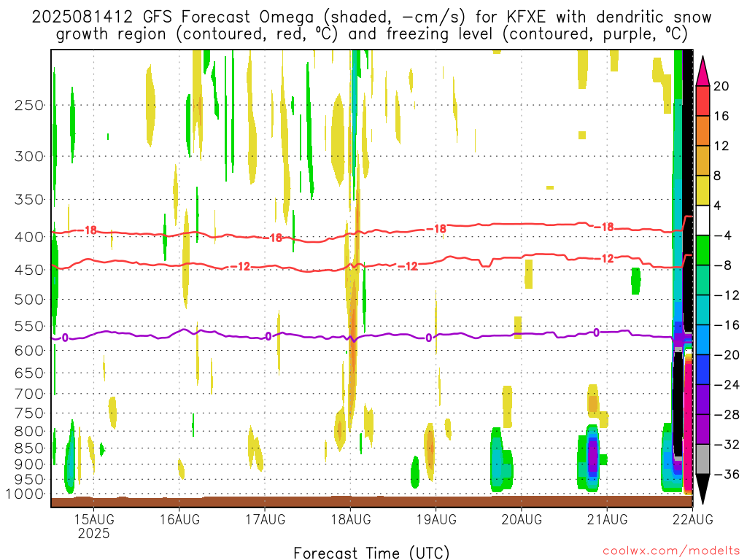Click the 500 pressure level label
The height and width of the screenshot is (560, 747).
29,300
